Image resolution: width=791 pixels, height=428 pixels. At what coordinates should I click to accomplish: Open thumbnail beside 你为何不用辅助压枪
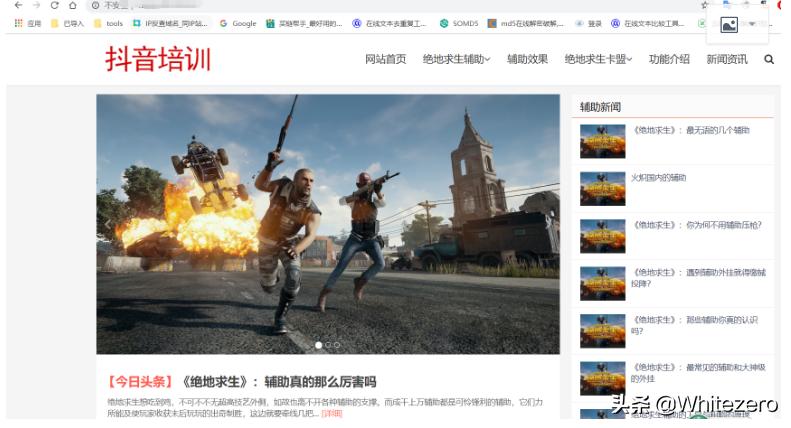(602, 236)
